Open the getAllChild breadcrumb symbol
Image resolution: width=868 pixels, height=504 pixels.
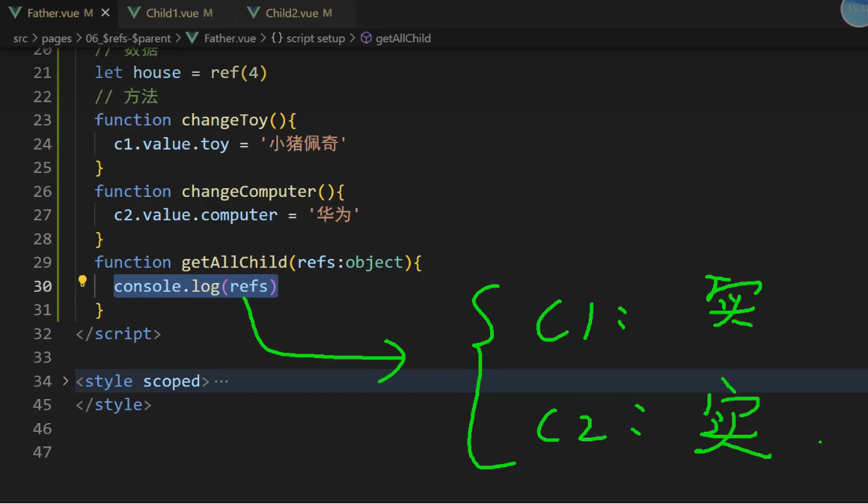(x=403, y=38)
